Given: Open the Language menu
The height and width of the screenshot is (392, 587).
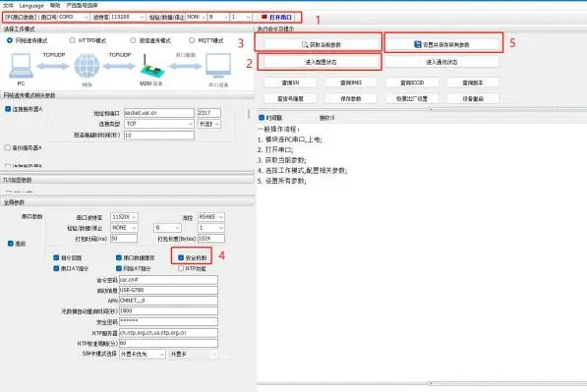Looking at the screenshot, I should [x=31, y=5].
